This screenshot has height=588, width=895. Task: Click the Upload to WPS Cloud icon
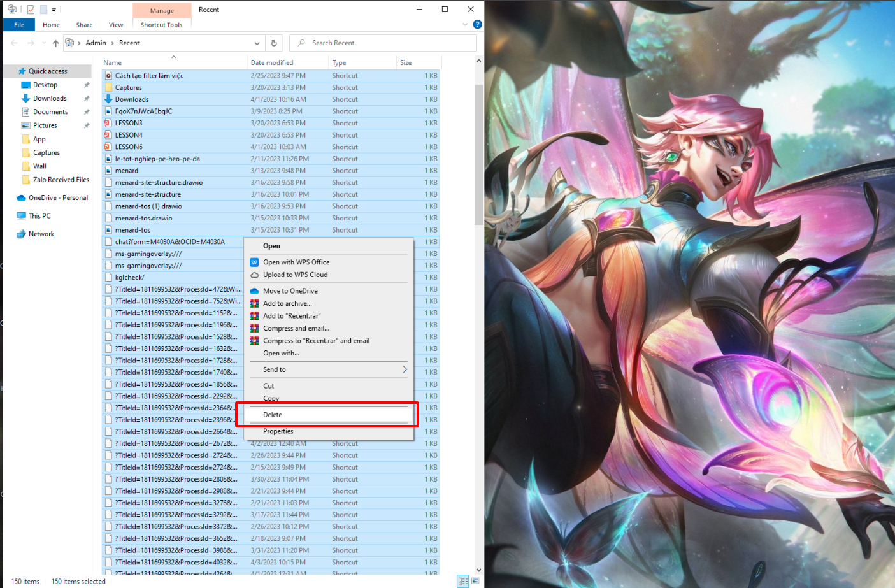tap(254, 275)
